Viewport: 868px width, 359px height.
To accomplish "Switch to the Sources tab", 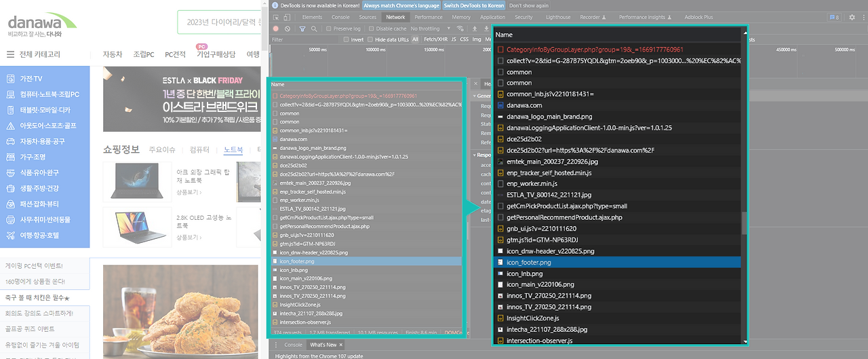I will click(x=368, y=17).
